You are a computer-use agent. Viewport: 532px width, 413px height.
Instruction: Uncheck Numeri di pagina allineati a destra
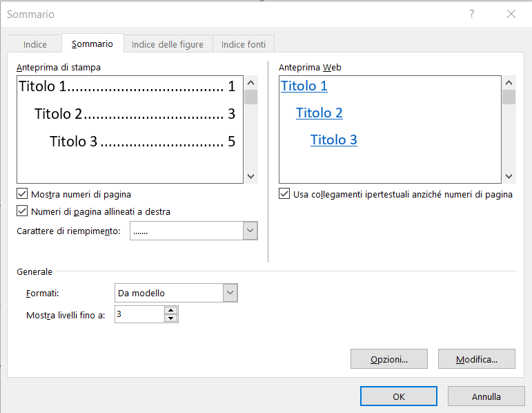[x=22, y=211]
